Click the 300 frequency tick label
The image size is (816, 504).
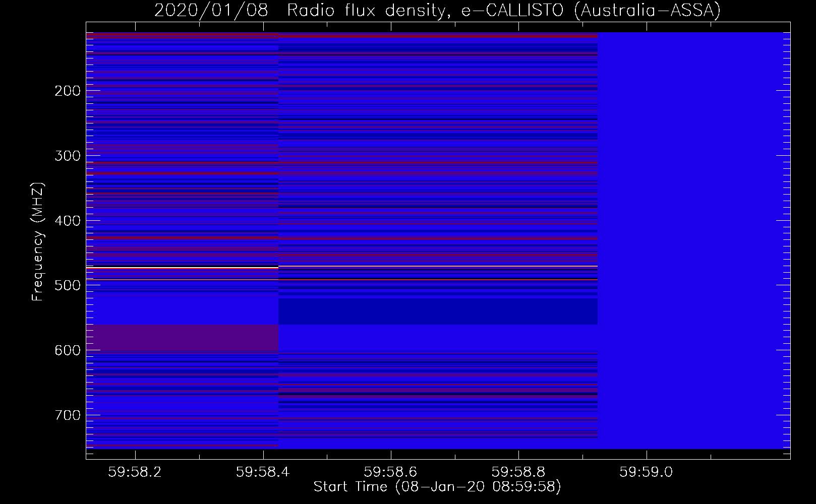point(68,156)
